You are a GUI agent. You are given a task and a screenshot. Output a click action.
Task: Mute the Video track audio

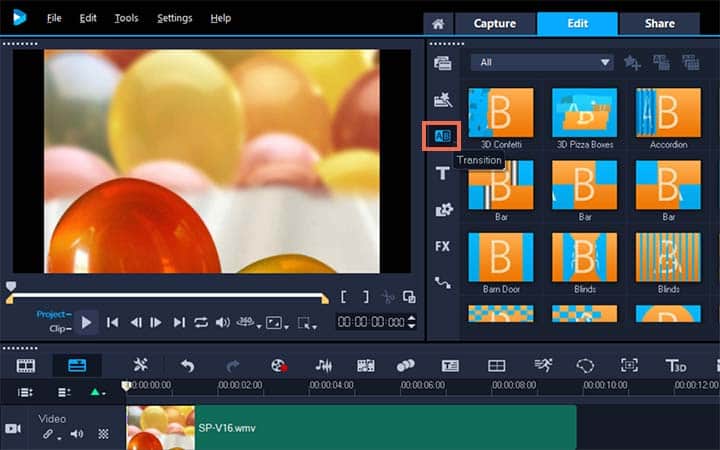77,434
